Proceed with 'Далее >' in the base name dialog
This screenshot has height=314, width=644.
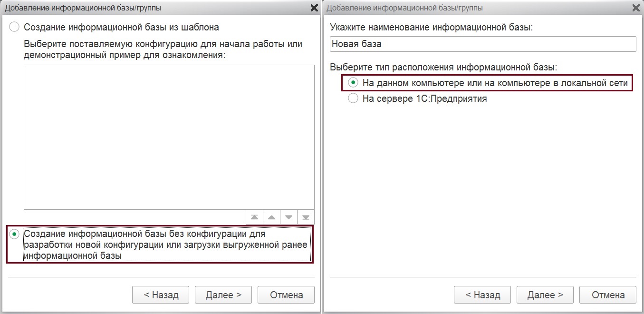point(545,295)
